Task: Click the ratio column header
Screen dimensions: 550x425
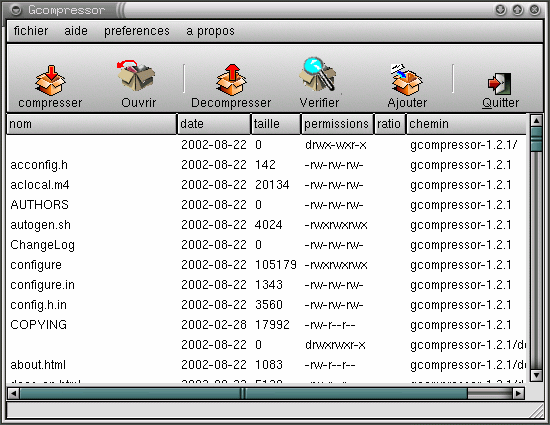Action: coord(390,124)
